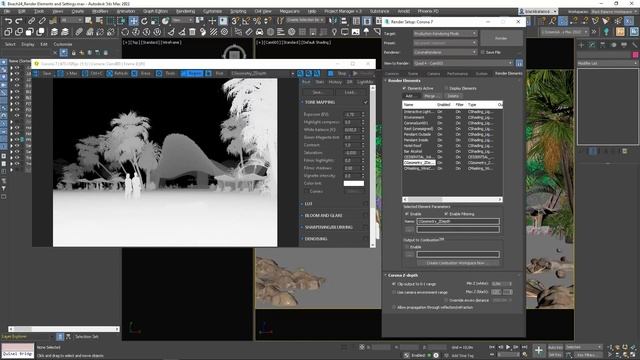Toggle the 3D Snaps icon
Image resolution: width=640 pixels, height=360 pixels.
[x=235, y=20]
